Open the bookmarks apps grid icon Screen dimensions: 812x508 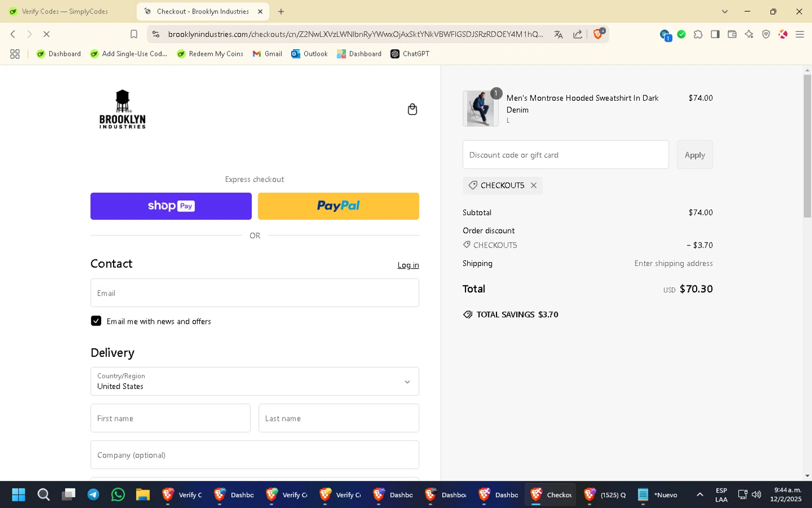coord(15,54)
